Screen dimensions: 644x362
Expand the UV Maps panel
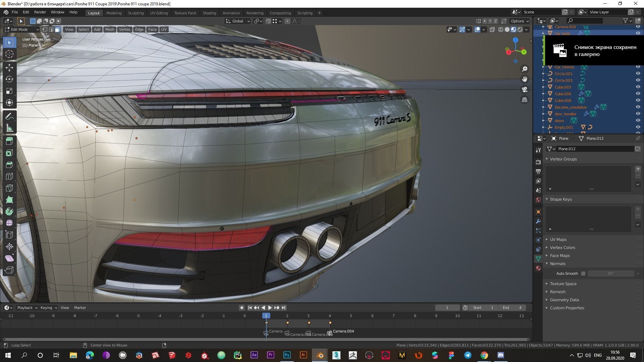click(558, 239)
